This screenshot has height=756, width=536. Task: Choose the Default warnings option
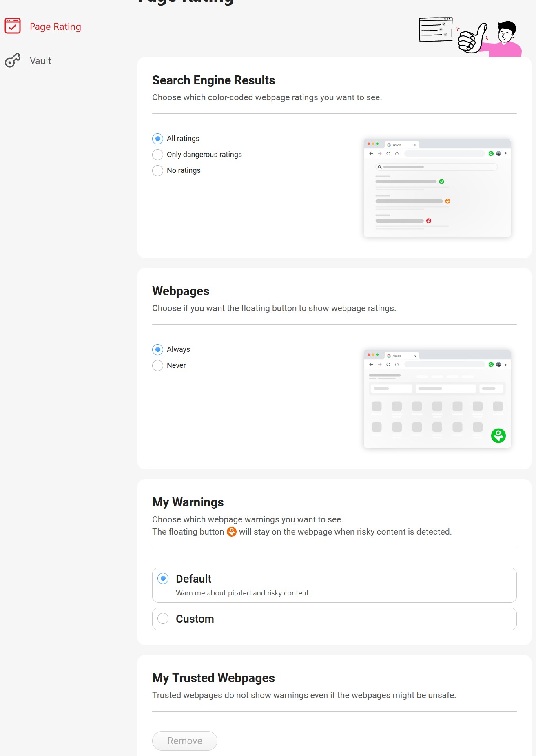pyautogui.click(x=163, y=578)
